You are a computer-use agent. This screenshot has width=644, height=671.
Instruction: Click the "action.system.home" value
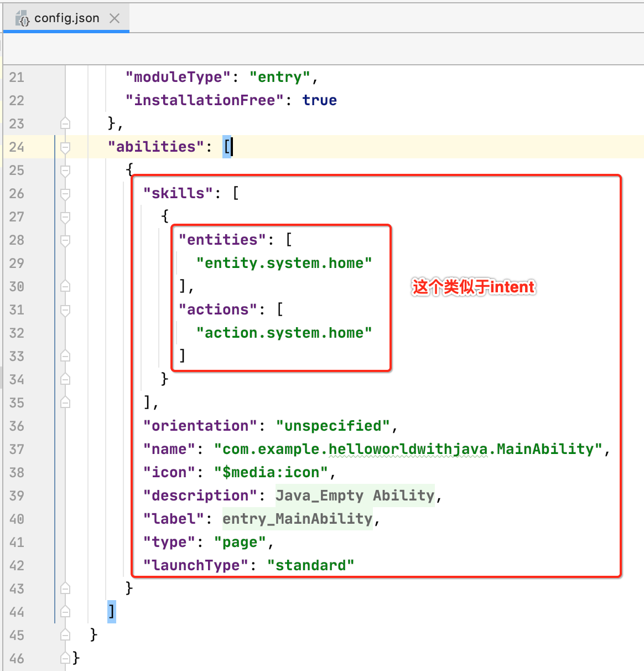click(284, 333)
